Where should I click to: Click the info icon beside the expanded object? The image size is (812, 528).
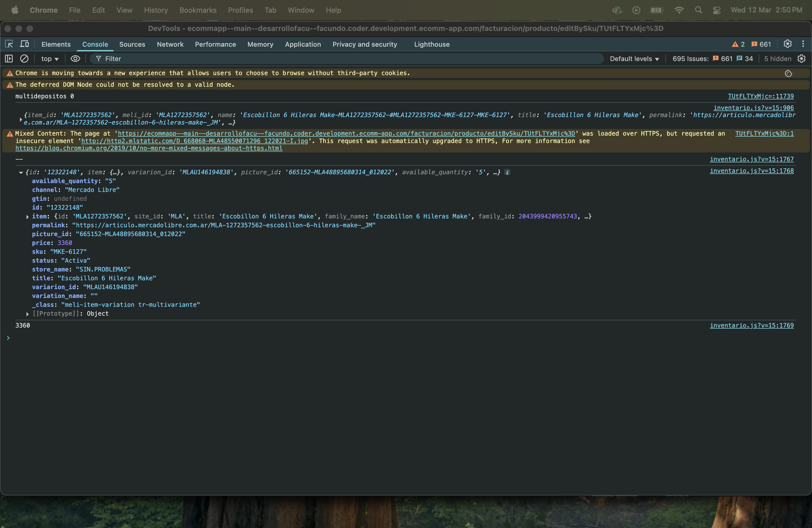point(507,172)
